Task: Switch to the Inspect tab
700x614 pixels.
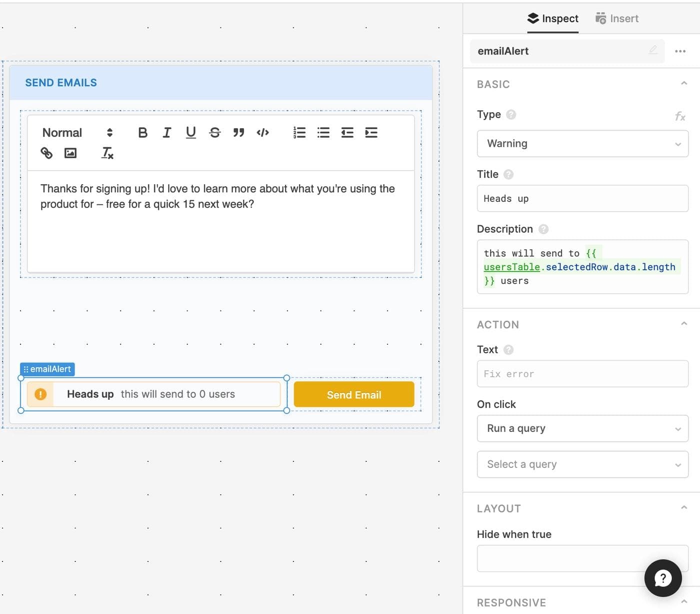Action: click(x=552, y=19)
